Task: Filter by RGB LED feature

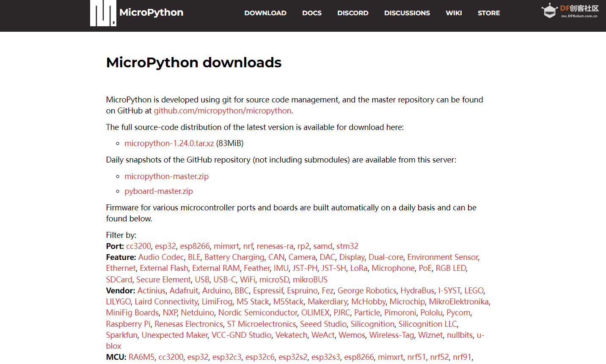Action: pos(451,268)
